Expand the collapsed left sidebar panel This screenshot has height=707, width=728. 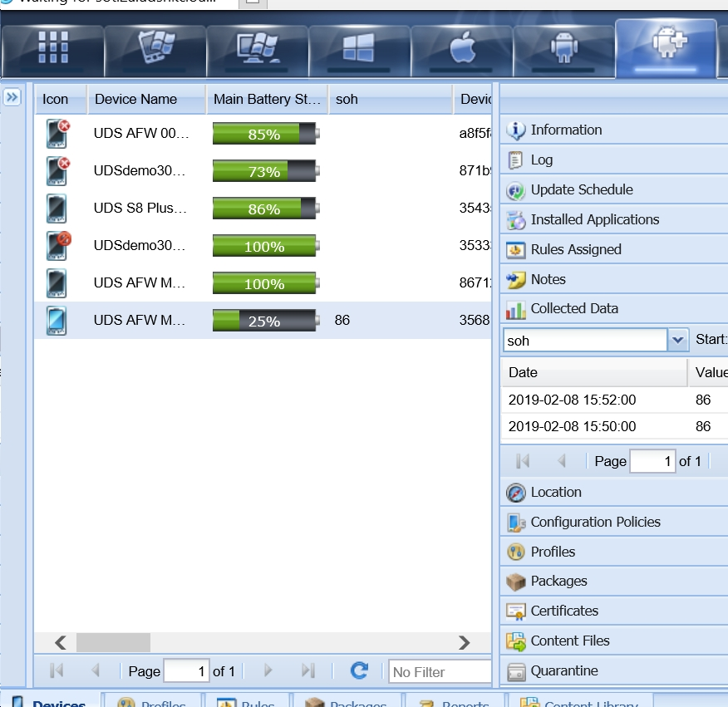tap(12, 98)
